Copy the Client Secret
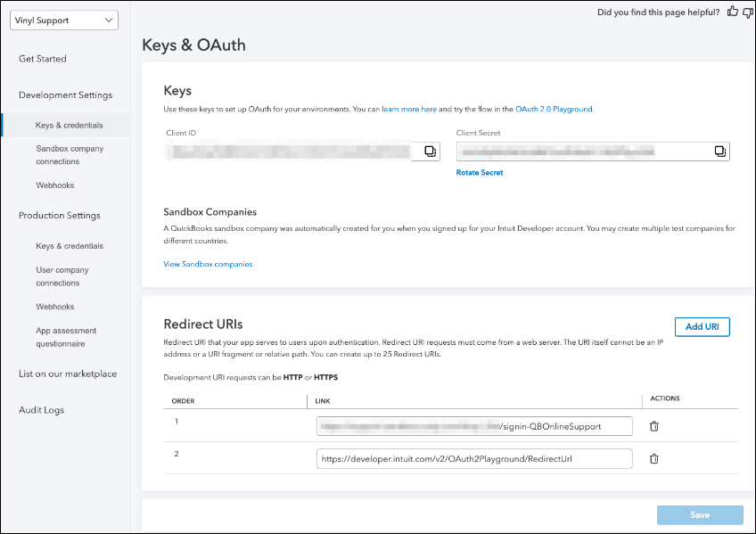 point(719,151)
